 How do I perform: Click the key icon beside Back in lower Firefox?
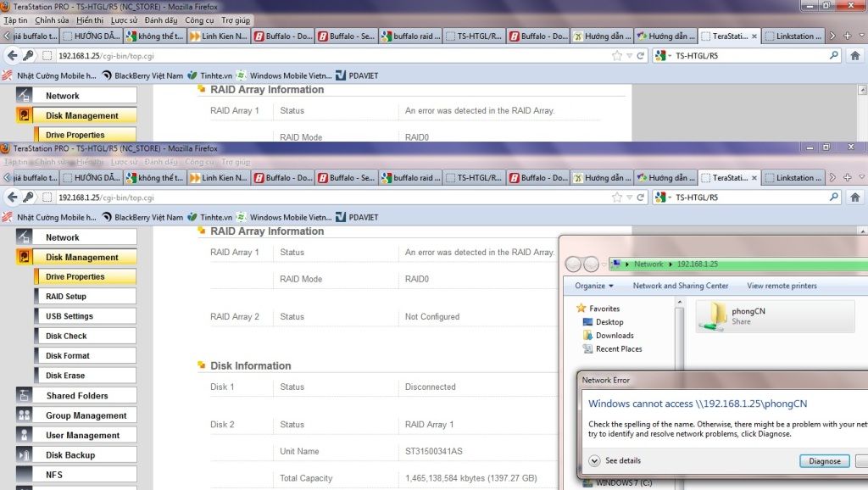pos(28,198)
